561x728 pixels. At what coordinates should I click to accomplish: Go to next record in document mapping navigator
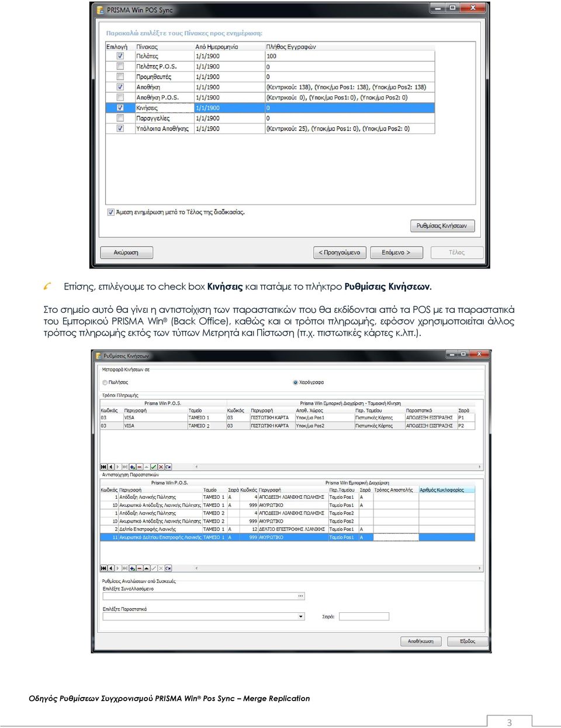117,568
